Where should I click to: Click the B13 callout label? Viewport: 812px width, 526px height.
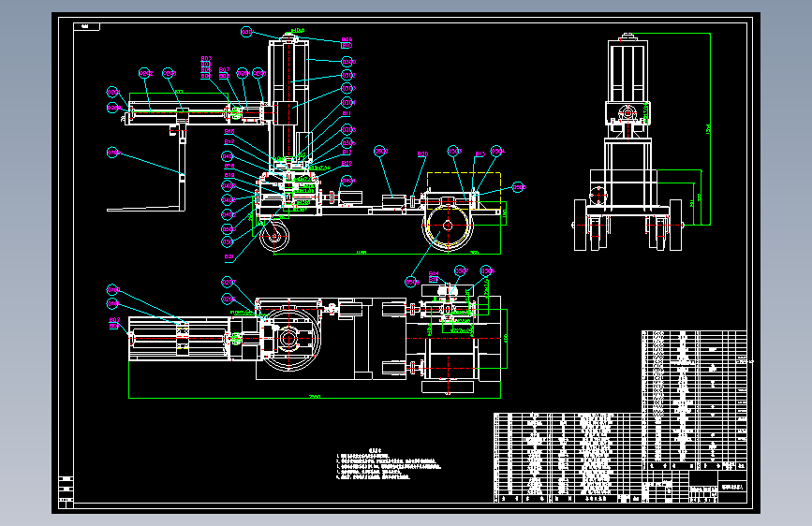tap(480, 153)
